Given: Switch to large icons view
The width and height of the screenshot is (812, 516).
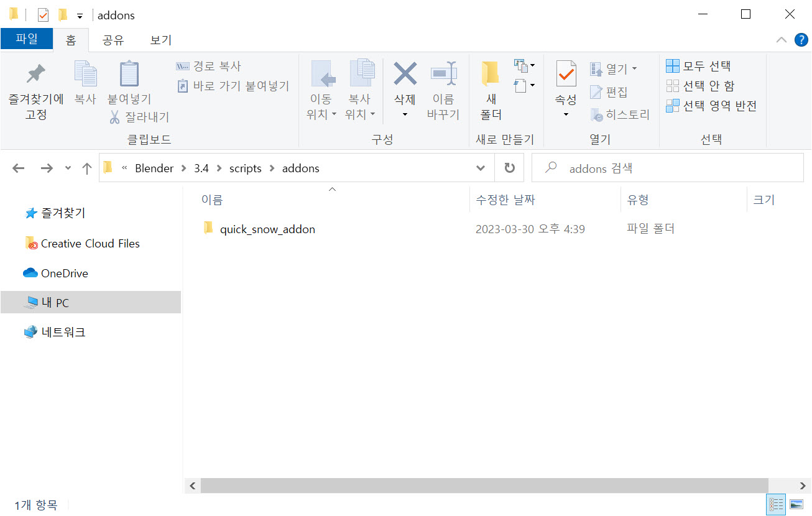Looking at the screenshot, I should [796, 504].
